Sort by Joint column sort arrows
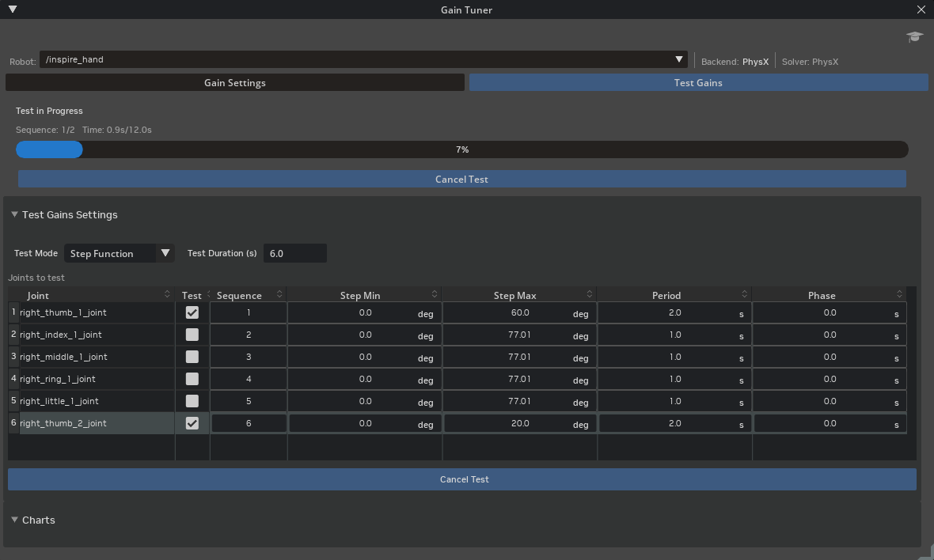934x560 pixels. point(167,294)
